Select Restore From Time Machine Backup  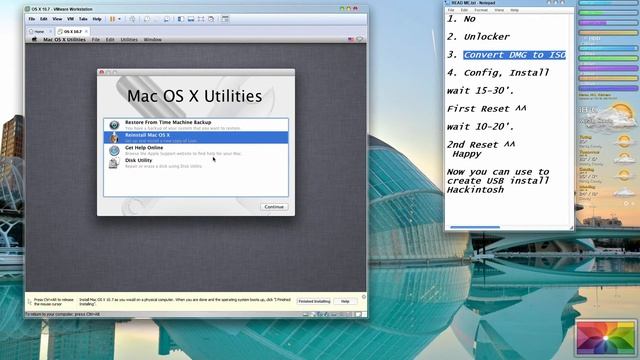[x=196, y=125]
